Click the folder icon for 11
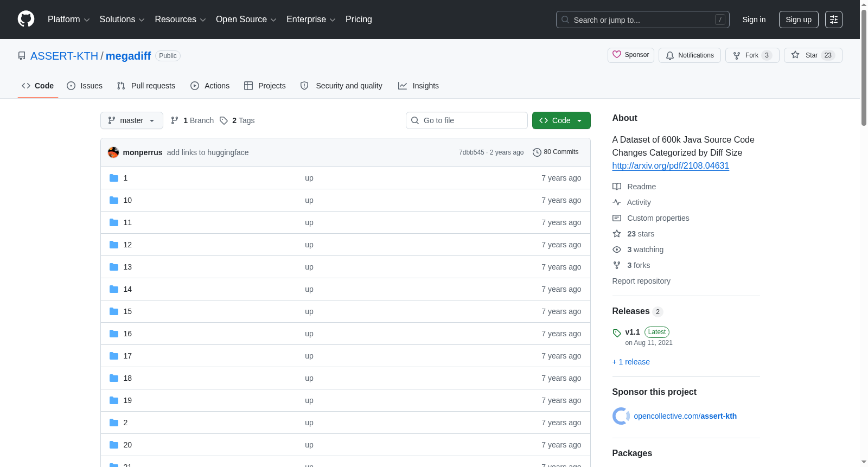 [x=114, y=222]
